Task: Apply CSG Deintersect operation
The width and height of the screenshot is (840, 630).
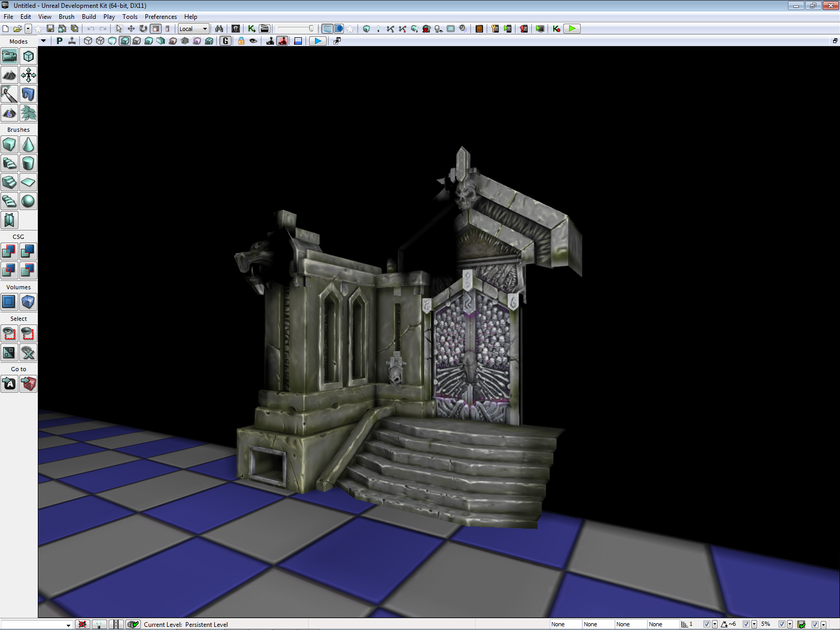Action: [x=28, y=270]
